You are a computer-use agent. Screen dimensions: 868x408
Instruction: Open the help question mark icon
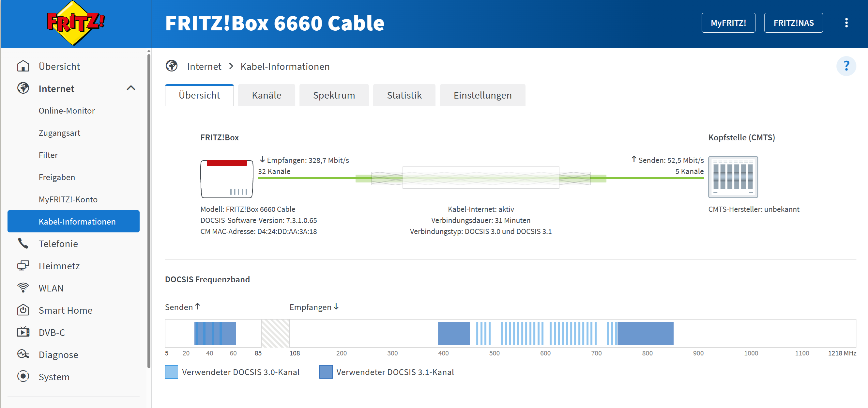846,66
